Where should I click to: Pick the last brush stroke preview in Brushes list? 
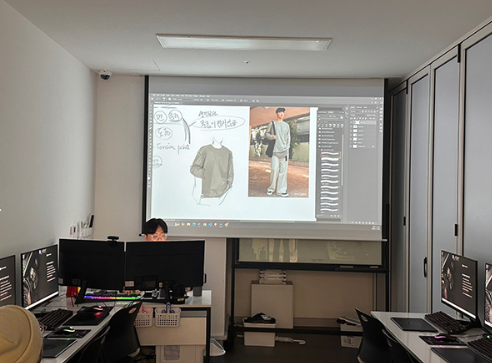point(329,210)
